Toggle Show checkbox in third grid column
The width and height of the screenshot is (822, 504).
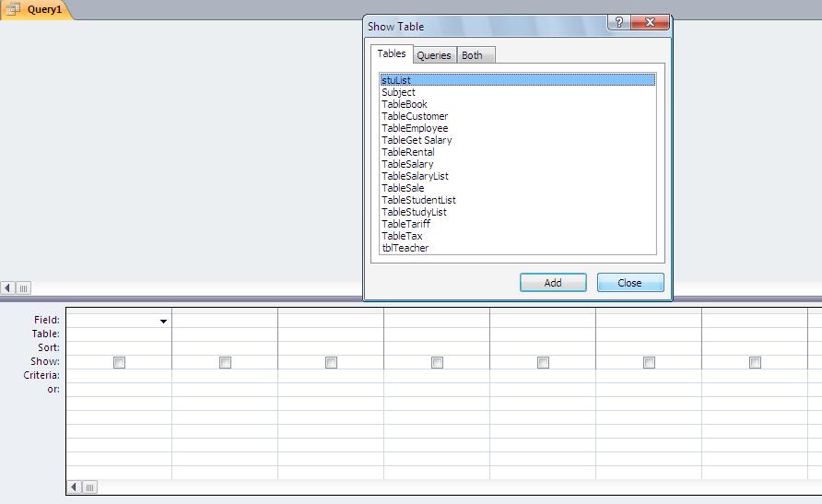tap(331, 362)
